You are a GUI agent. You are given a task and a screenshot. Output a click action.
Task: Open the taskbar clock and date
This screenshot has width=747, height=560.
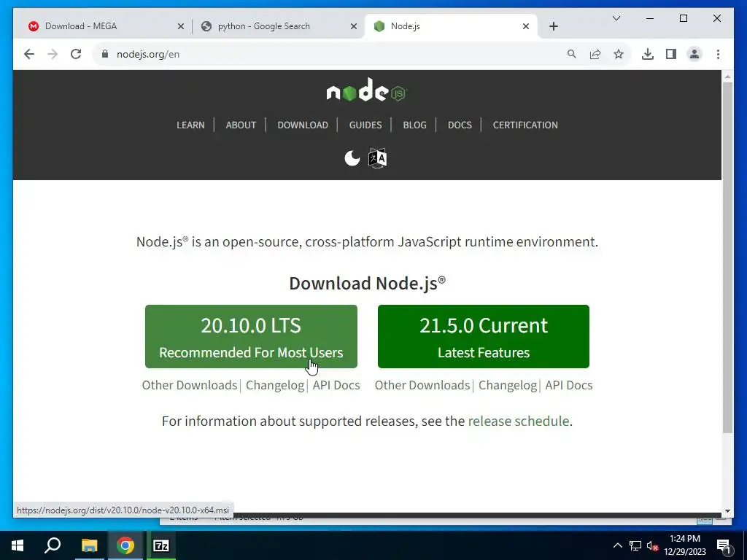(685, 545)
